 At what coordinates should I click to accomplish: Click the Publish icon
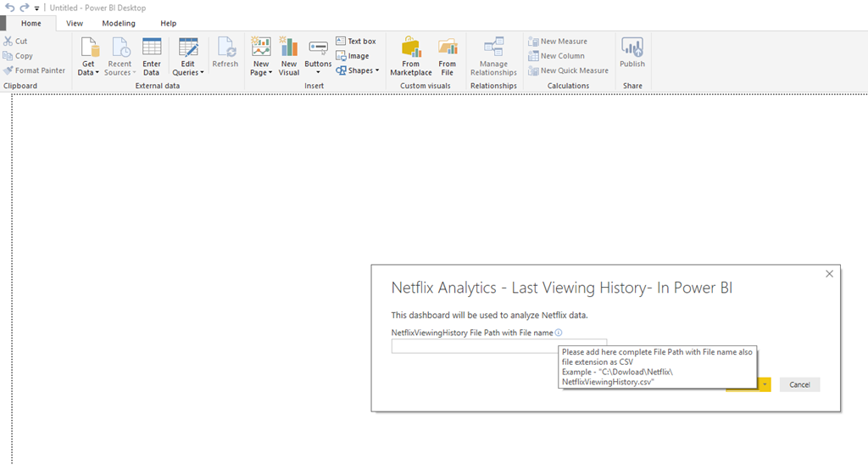pos(632,48)
